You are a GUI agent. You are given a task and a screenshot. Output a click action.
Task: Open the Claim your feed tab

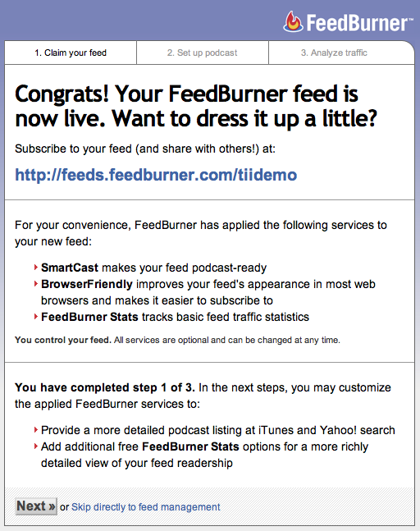tap(71, 53)
